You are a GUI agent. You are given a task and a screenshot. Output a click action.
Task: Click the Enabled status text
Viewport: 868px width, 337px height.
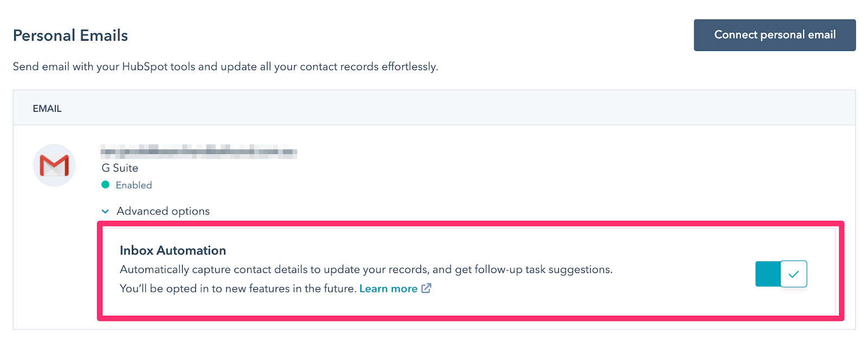[133, 185]
